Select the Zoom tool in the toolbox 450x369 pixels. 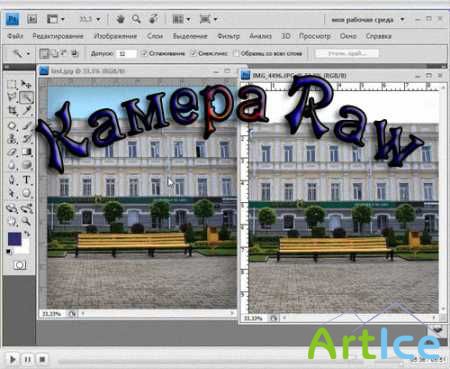coord(26,221)
